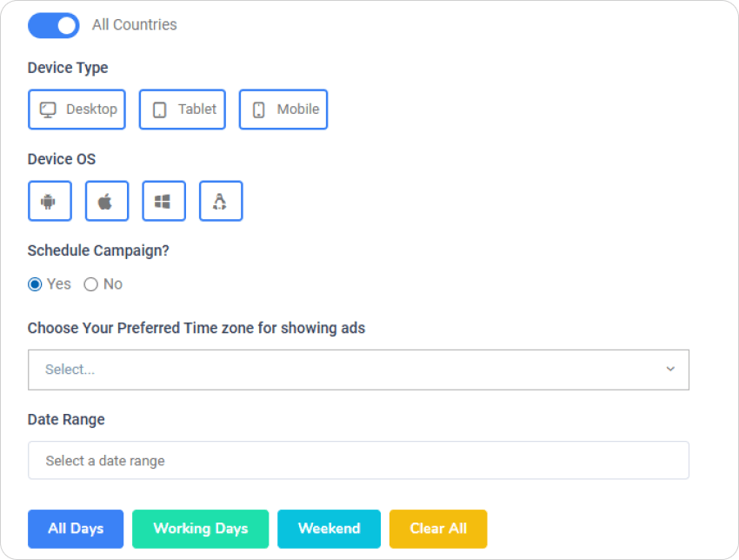Click the Yes radio label text
This screenshot has height=560, width=739.
(x=59, y=284)
